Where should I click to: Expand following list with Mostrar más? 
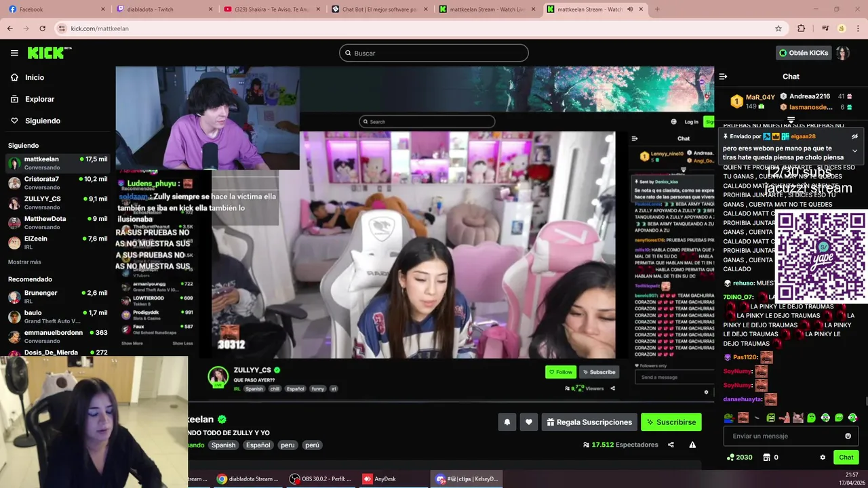point(24,262)
